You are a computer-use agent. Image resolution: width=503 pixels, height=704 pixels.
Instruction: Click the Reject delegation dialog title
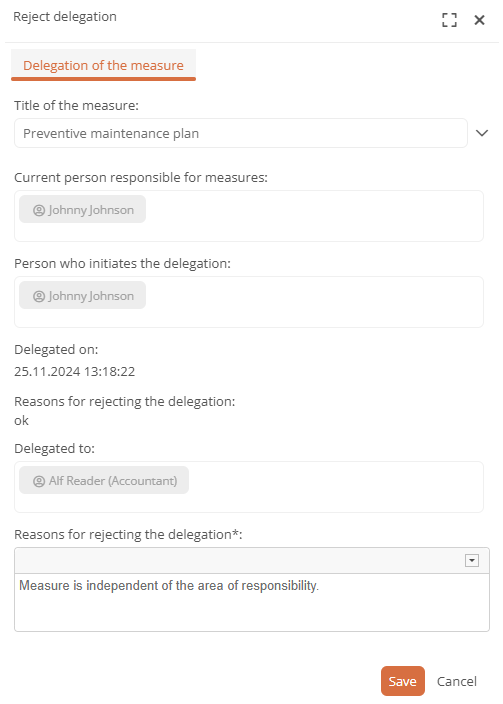click(65, 17)
